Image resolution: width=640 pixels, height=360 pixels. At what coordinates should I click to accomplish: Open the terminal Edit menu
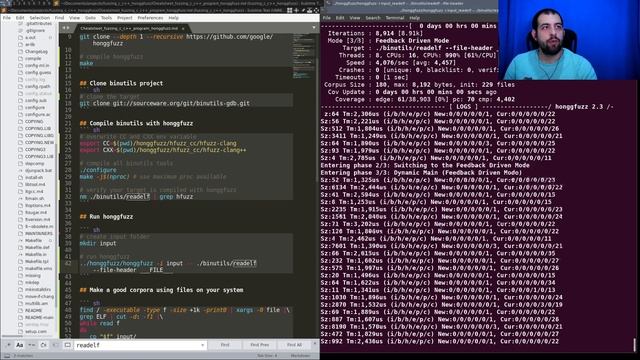(340, 18)
